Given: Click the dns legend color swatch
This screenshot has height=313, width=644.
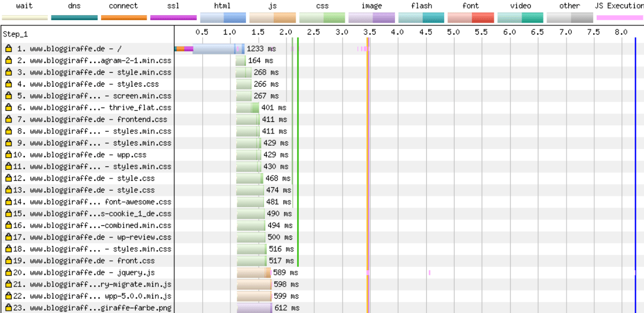Looking at the screenshot, I should point(74,18).
